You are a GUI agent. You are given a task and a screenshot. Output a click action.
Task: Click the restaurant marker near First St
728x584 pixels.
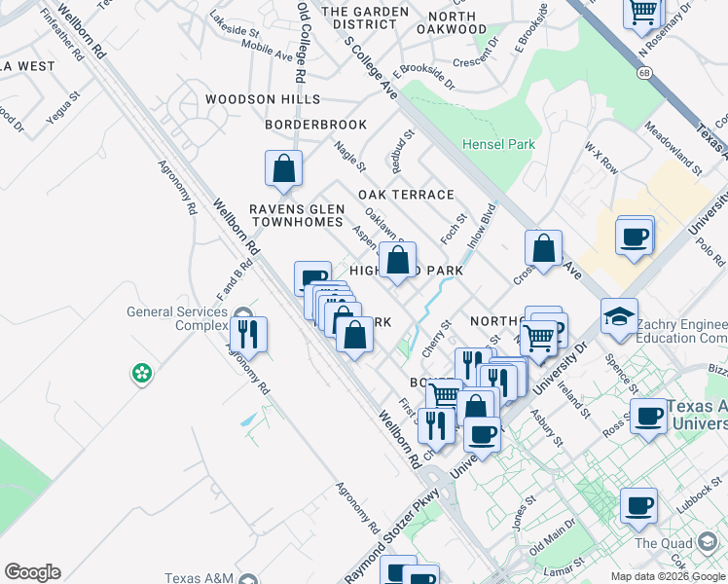[436, 428]
